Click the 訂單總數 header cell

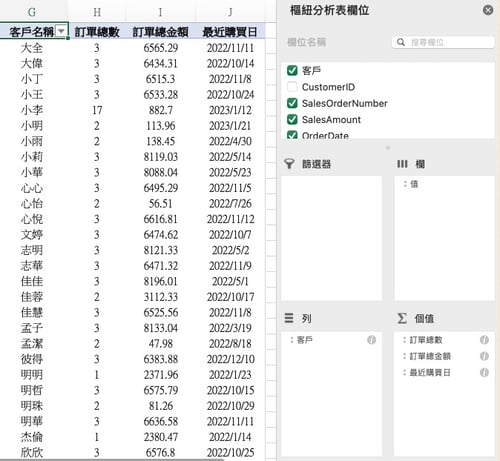(97, 32)
